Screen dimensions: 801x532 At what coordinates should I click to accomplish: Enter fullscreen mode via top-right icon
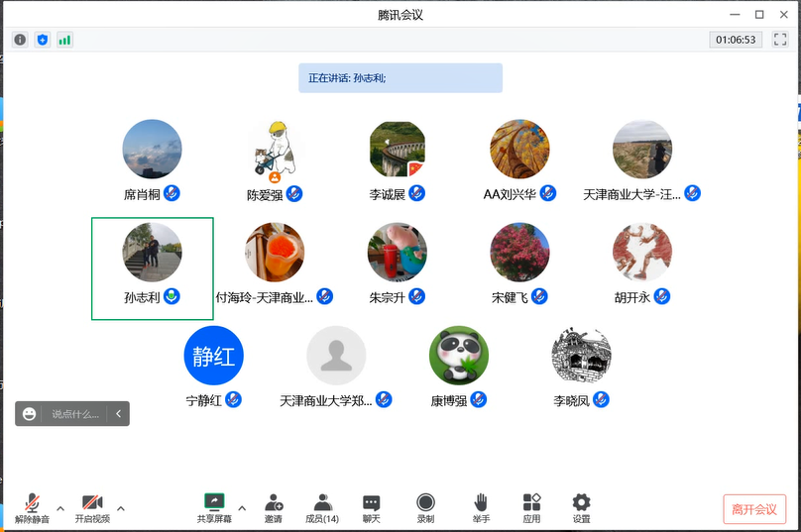[780, 40]
